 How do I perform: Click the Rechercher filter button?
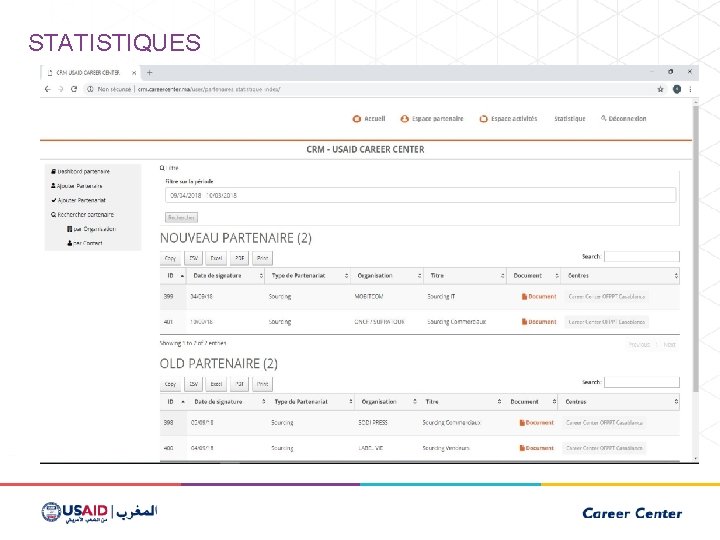[x=181, y=217]
